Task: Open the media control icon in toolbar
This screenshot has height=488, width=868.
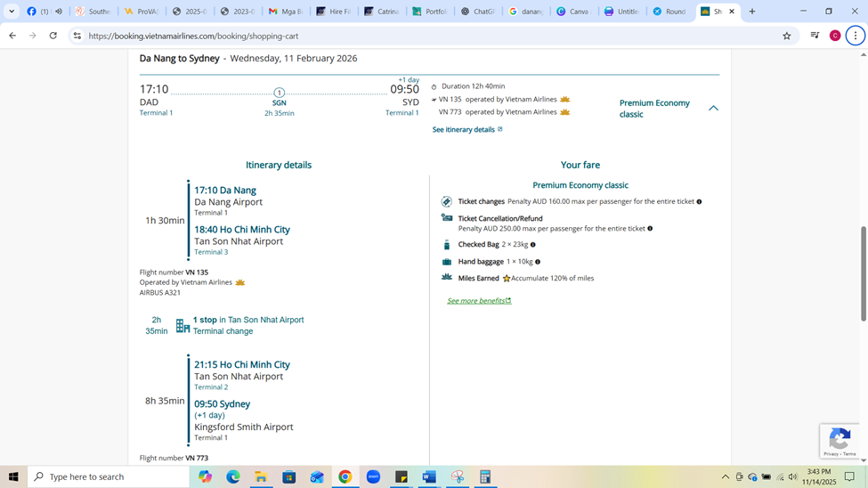Action: (x=815, y=36)
